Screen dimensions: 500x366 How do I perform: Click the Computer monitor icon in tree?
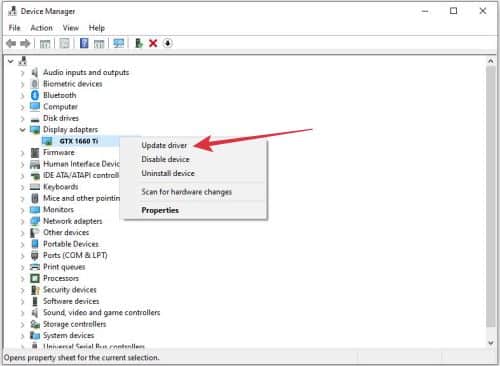35,107
